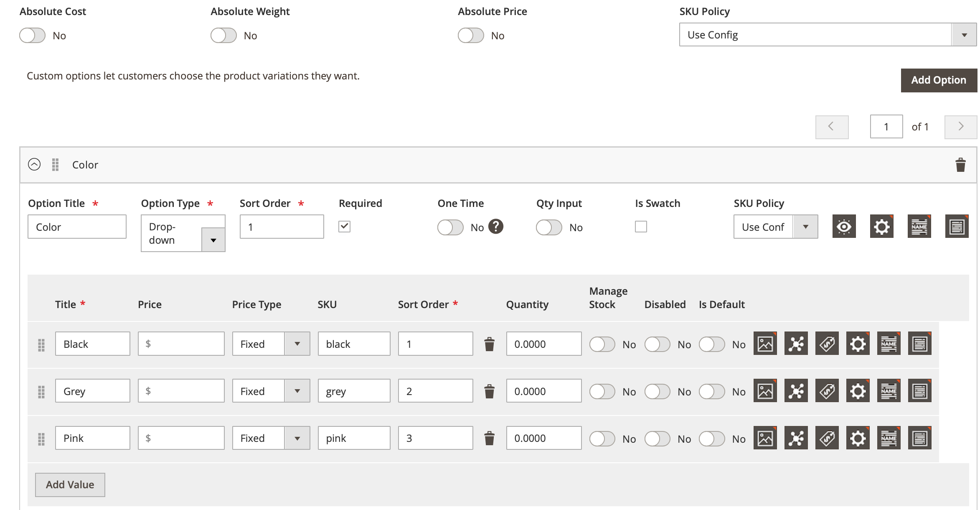Viewport: 980px width, 510px height.
Task: Click the Grey sort order field
Action: [435, 391]
